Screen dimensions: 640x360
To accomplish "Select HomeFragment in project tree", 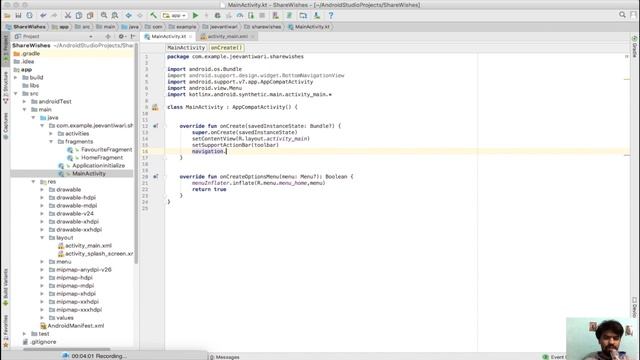I will pos(102,158).
